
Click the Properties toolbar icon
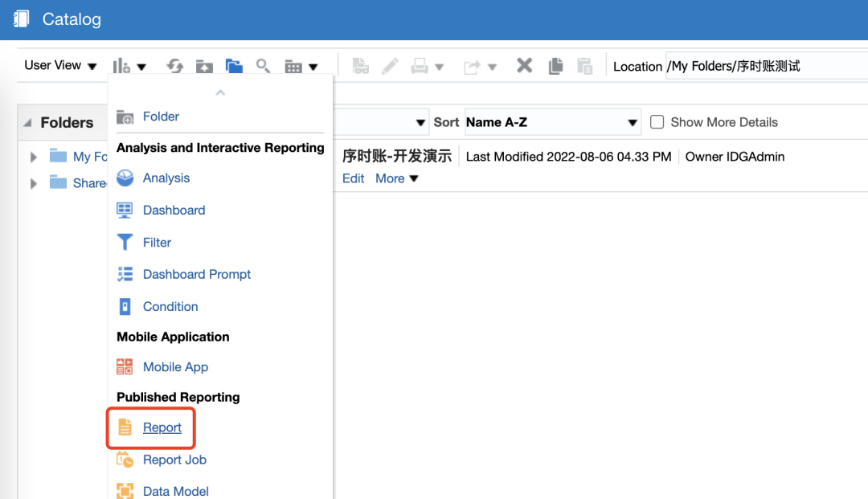(360, 67)
